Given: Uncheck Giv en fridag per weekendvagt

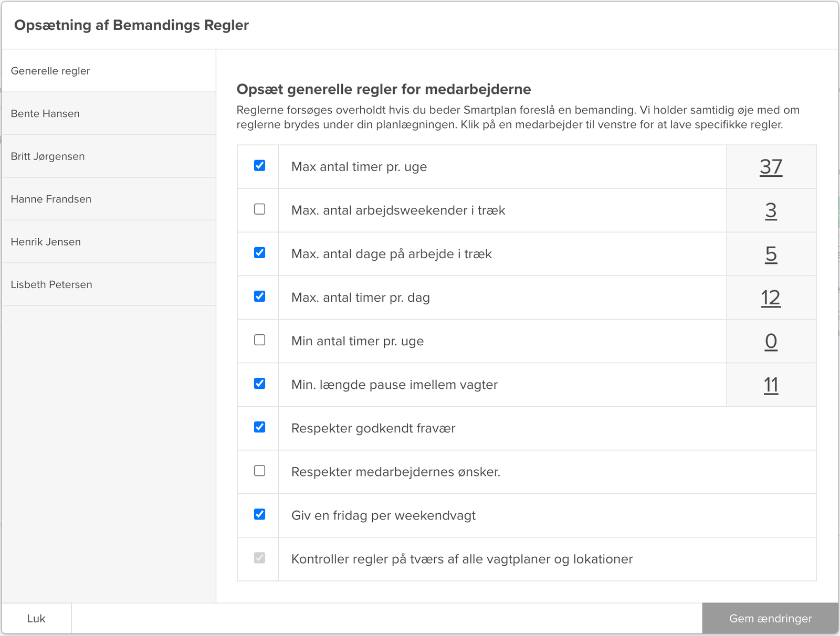Looking at the screenshot, I should 259,514.
